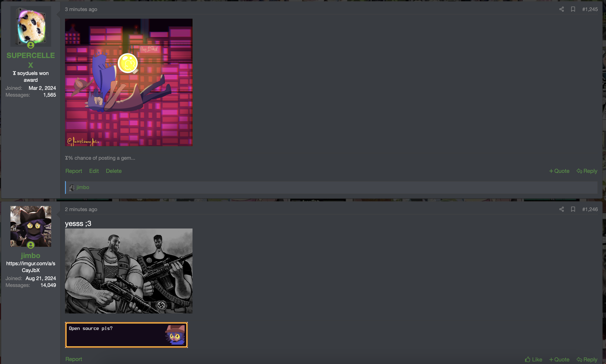Open the 'Open source pls?' signature image

pyautogui.click(x=126, y=335)
